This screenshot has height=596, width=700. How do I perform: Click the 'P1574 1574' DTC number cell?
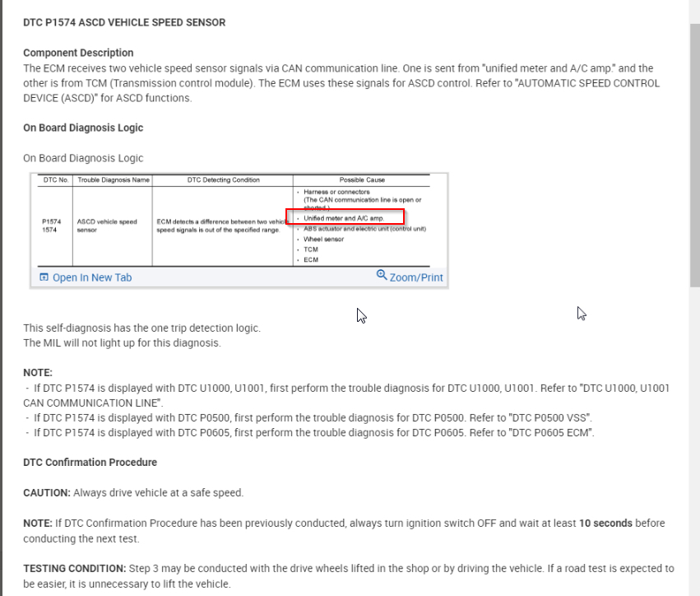[x=51, y=226]
